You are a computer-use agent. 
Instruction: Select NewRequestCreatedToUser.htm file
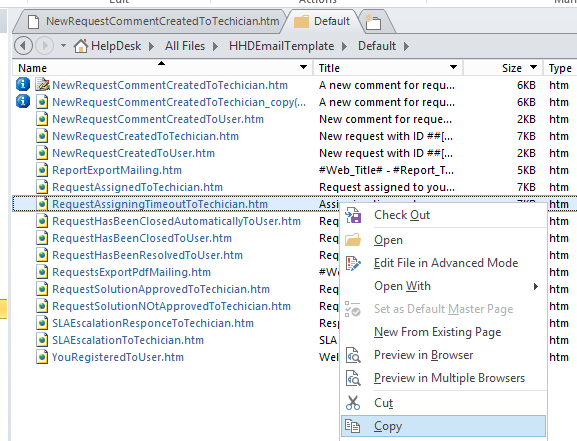tap(133, 153)
